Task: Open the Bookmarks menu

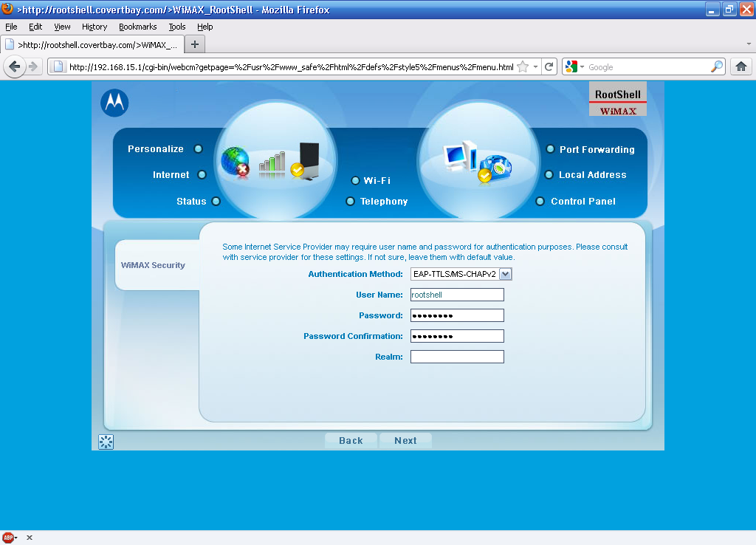Action: [x=138, y=27]
